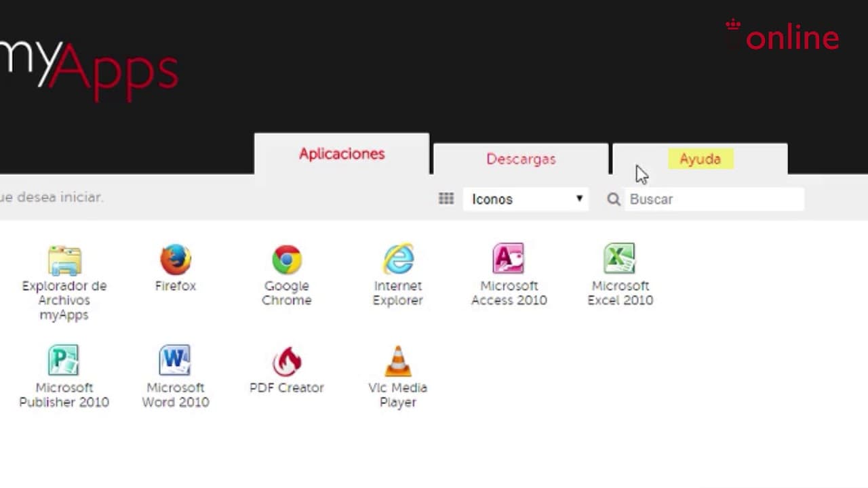Image resolution: width=868 pixels, height=488 pixels.
Task: Launch the Vlc Media Player icon
Action: pyautogui.click(x=398, y=361)
